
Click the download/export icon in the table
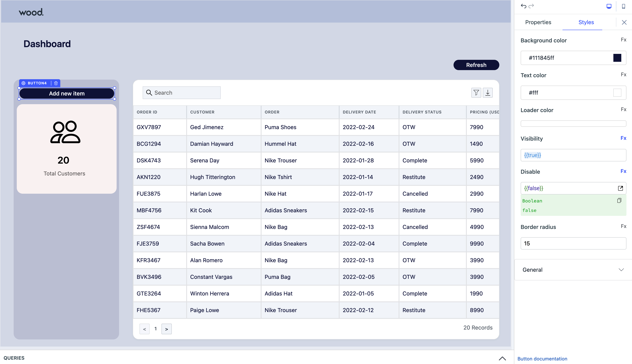pos(488,92)
